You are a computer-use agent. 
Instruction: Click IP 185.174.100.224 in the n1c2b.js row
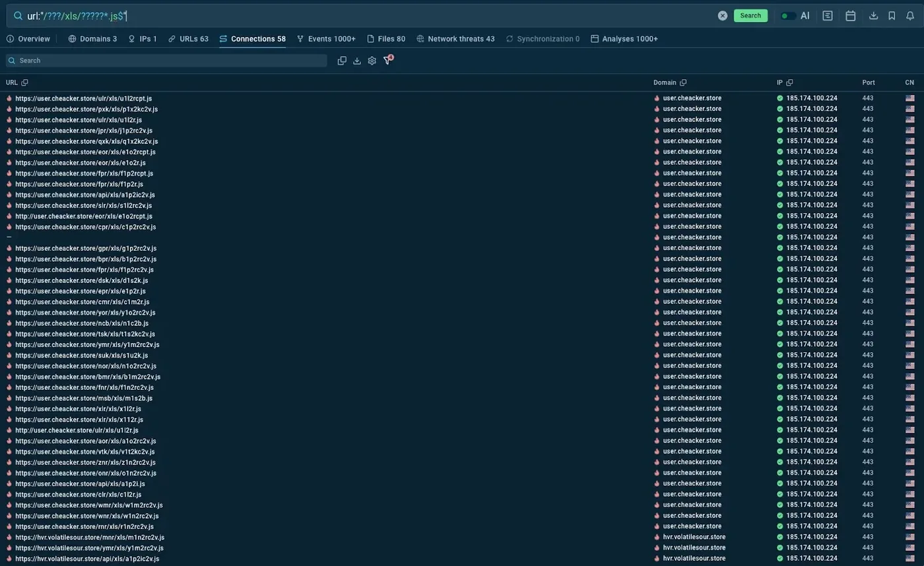click(x=812, y=323)
